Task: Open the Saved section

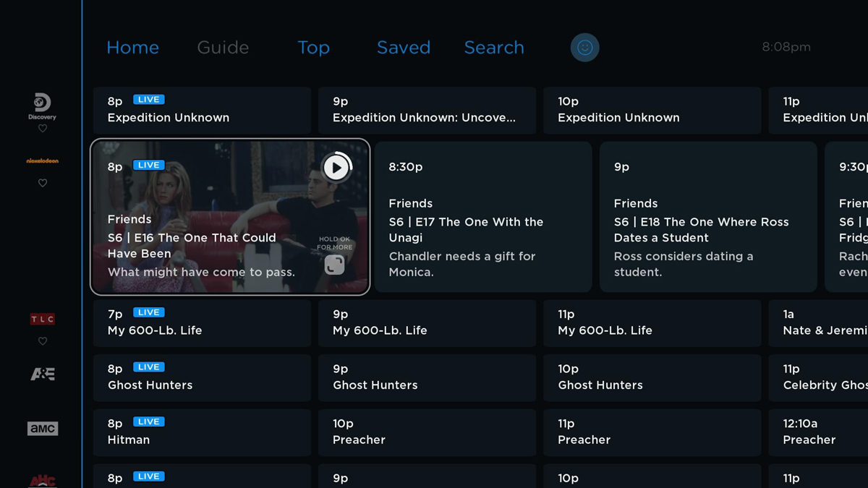Action: click(x=403, y=47)
